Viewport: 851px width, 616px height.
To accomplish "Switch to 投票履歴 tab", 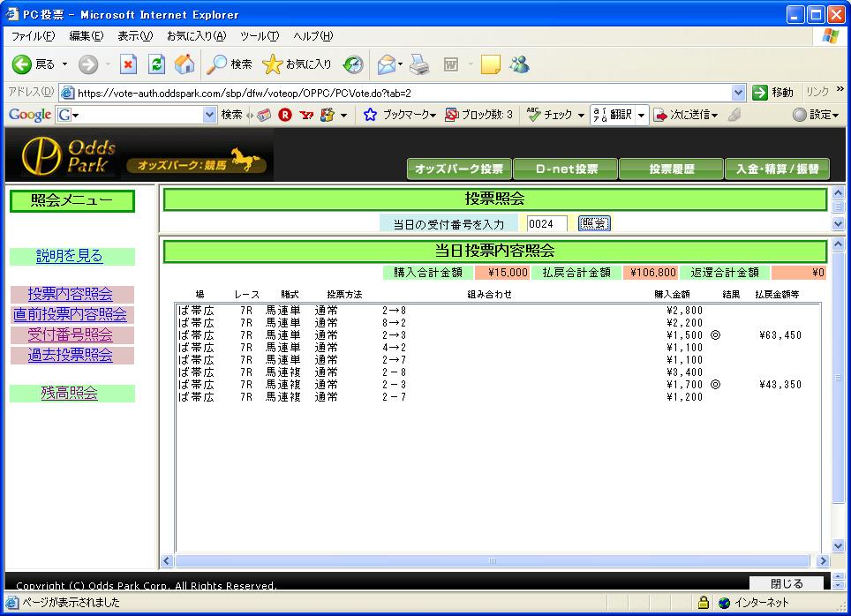I will click(x=672, y=169).
